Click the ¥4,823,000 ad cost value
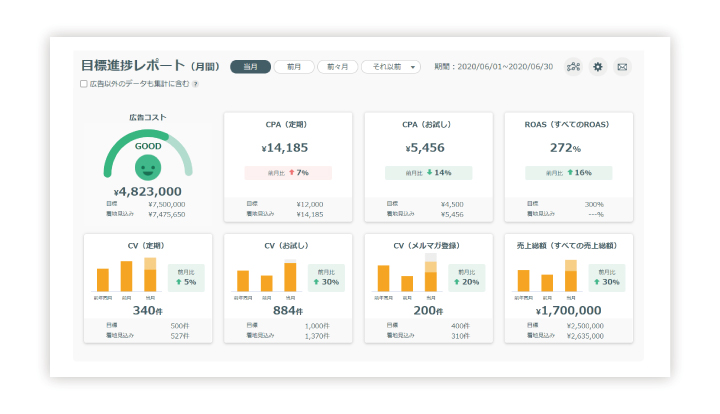The width and height of the screenshot is (720, 414). pos(148,191)
